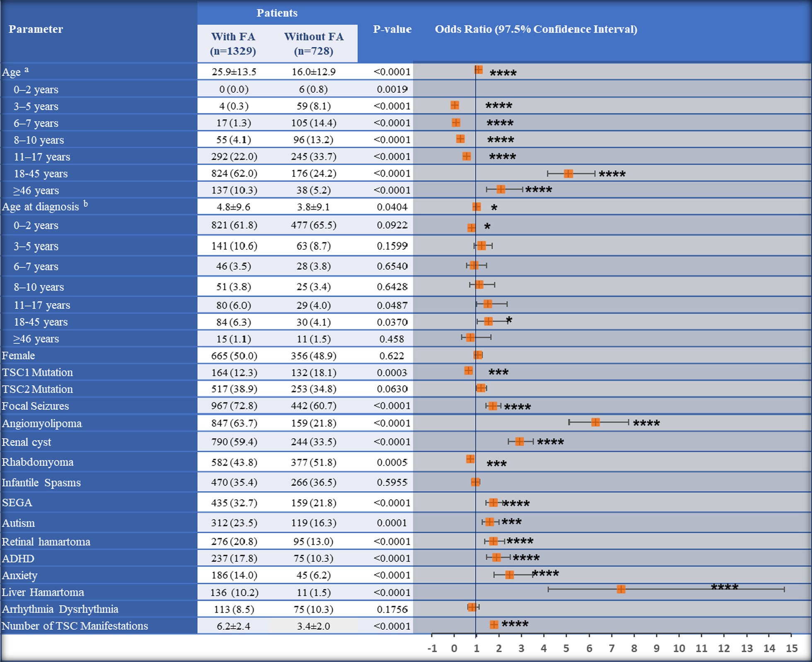Click the orange odds-ratio marker for Angiomyolipoma
Image resolution: width=812 pixels, height=662 pixels.
[x=595, y=422]
